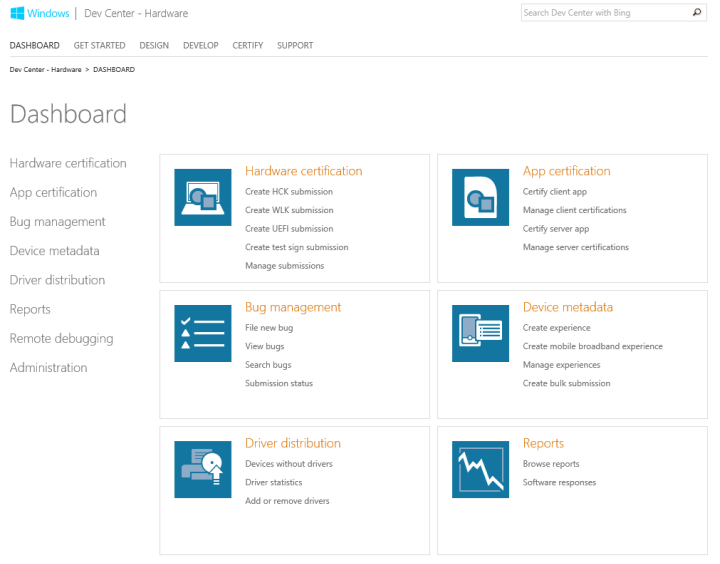Click Dev Center - Hardware breadcrumb link
This screenshot has height=564, width=720.
(45, 69)
